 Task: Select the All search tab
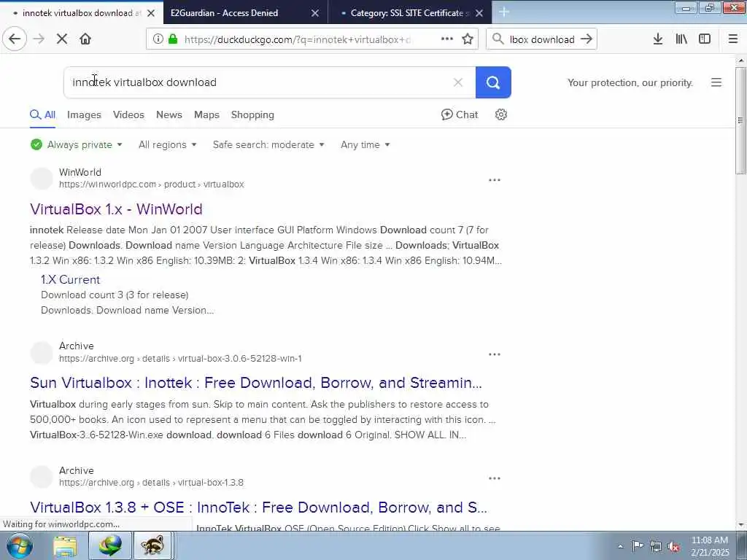tap(43, 114)
